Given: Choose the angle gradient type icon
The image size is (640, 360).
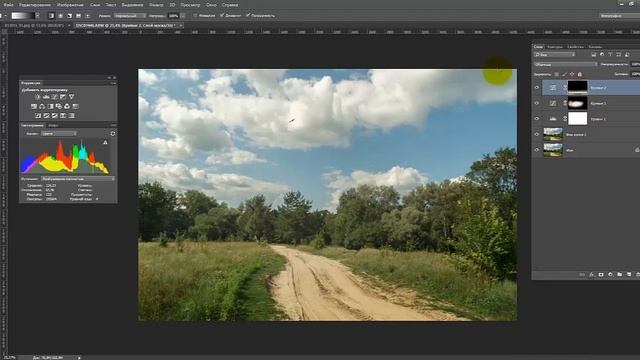Looking at the screenshot, I should (69, 16).
